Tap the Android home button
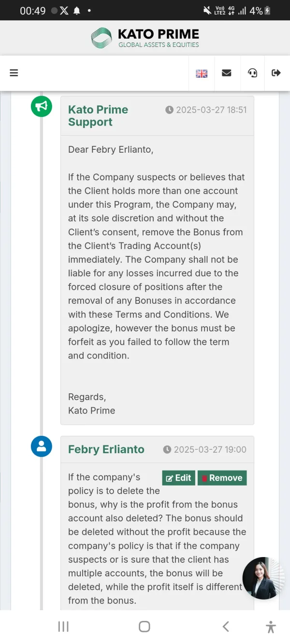The image size is (290, 644). (145, 627)
